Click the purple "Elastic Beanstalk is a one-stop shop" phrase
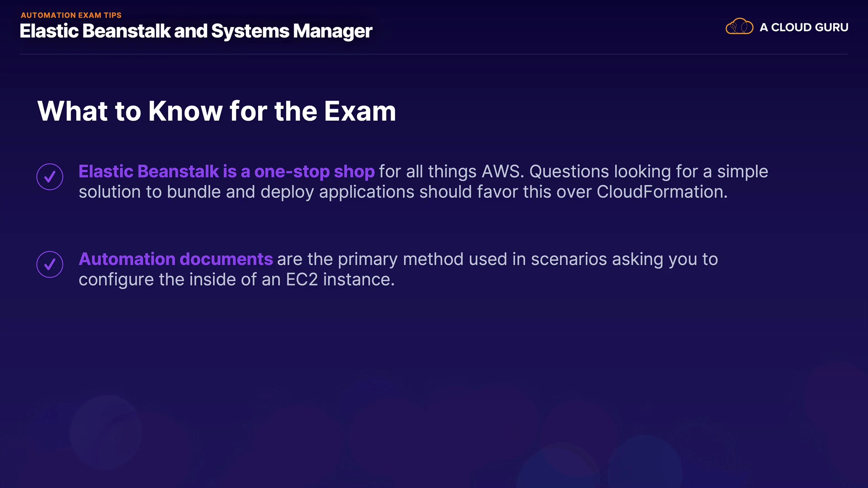This screenshot has width=868, height=488. 226,172
